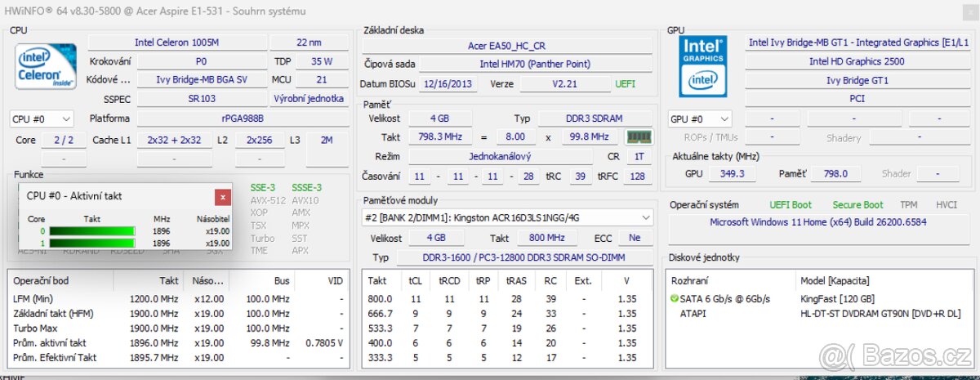The width and height of the screenshot is (980, 380).
Task: Click the TDP 35 W value
Action: tap(322, 61)
